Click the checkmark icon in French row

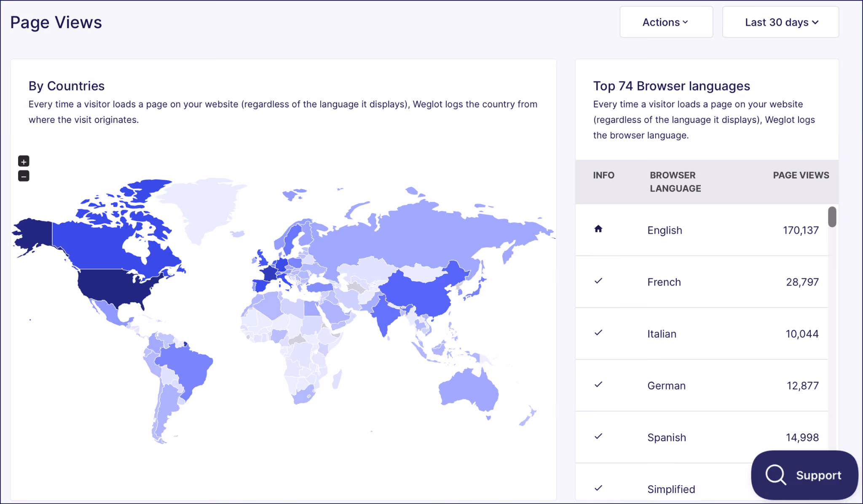point(598,281)
